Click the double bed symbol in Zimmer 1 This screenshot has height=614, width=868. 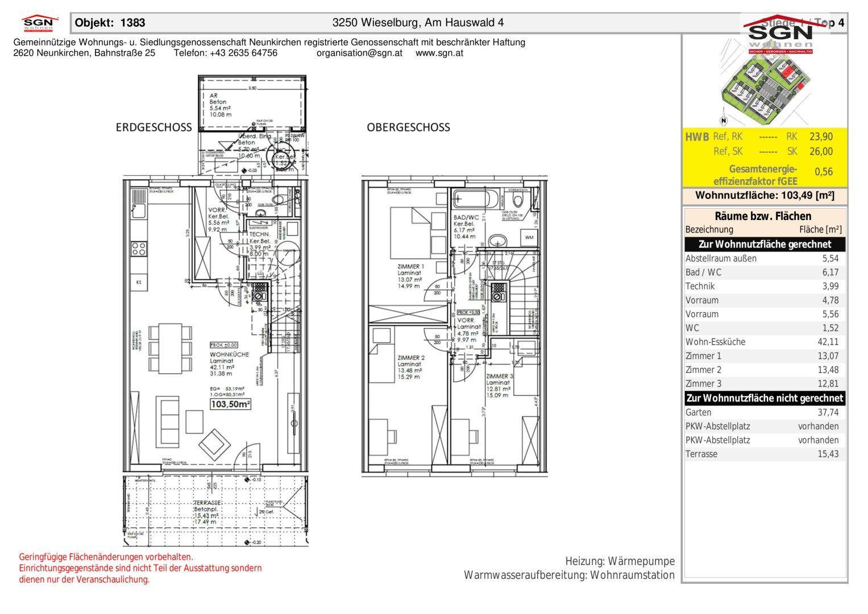click(420, 233)
